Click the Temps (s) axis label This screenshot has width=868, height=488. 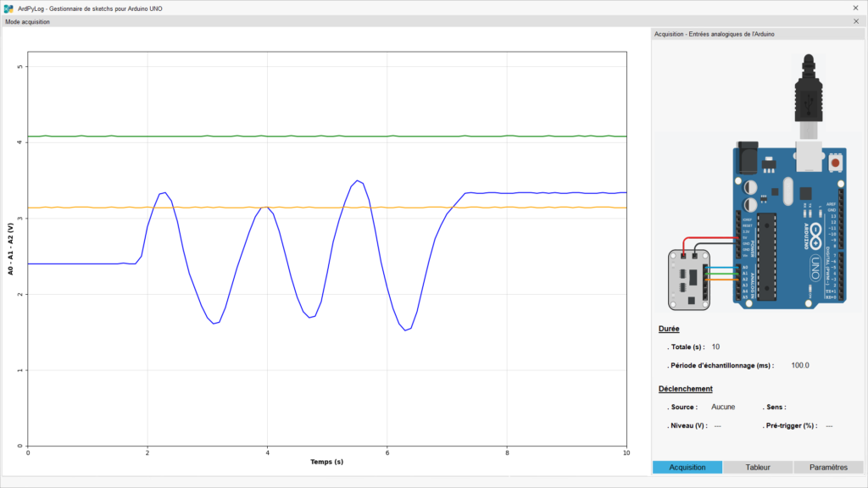tap(326, 462)
